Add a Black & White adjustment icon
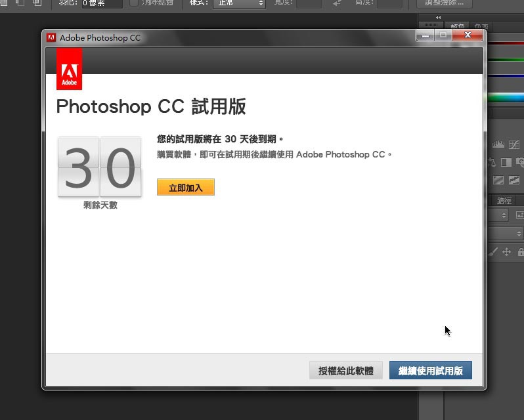The width and height of the screenshot is (524, 420). click(x=506, y=162)
